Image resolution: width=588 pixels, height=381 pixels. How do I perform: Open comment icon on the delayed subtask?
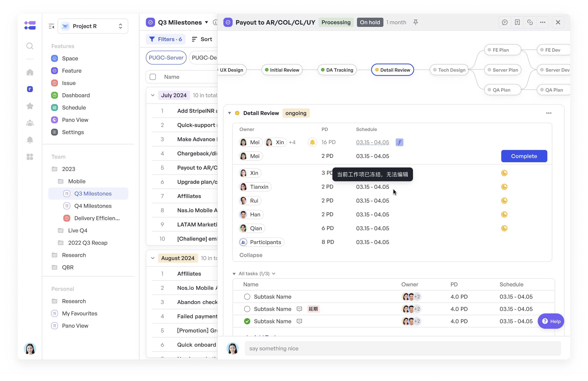pyautogui.click(x=299, y=309)
